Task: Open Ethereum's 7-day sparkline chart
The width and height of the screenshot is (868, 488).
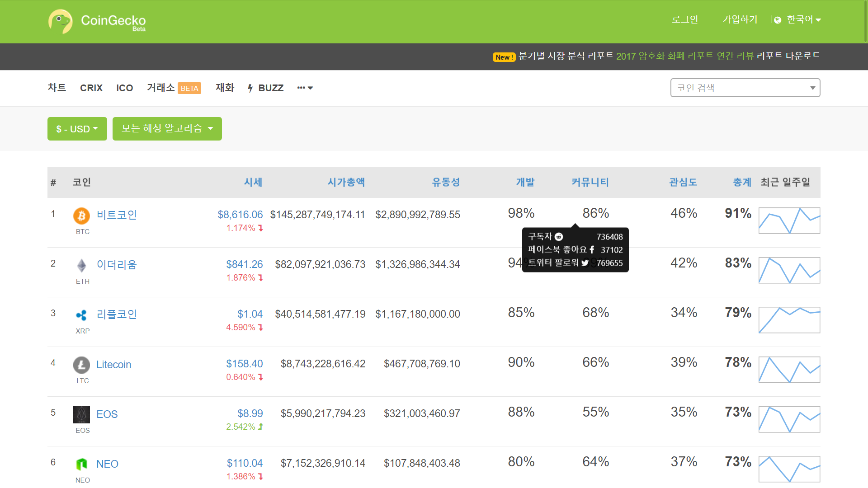Action: [789, 270]
